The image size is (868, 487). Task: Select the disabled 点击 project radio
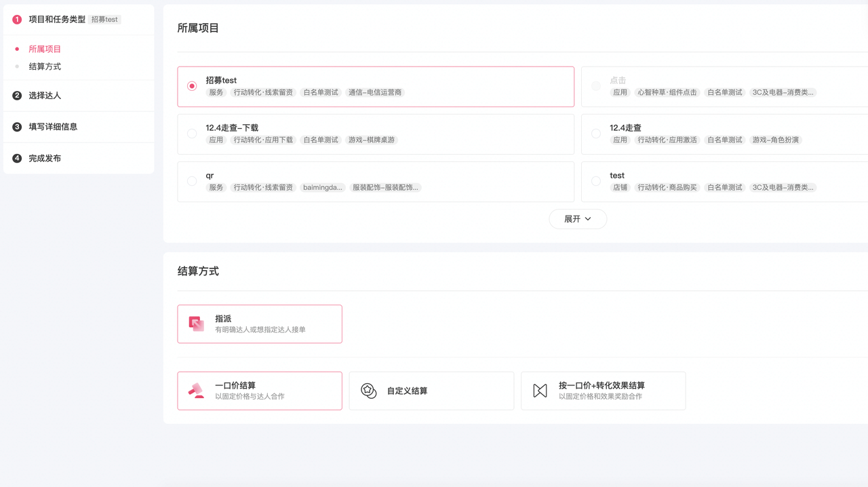coord(595,86)
